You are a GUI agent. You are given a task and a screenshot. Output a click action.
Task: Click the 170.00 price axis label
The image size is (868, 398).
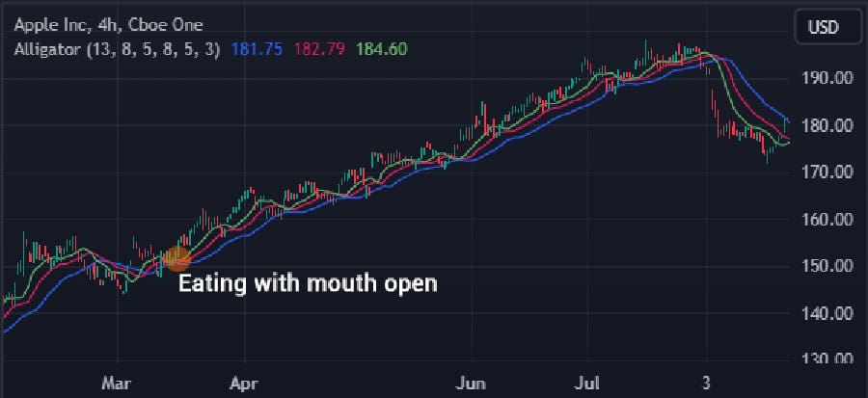(x=827, y=172)
